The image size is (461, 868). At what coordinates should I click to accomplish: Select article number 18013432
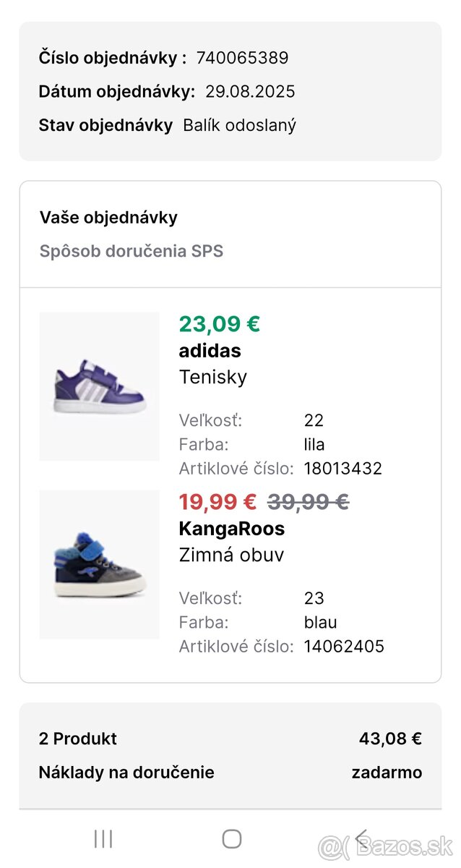click(x=342, y=468)
